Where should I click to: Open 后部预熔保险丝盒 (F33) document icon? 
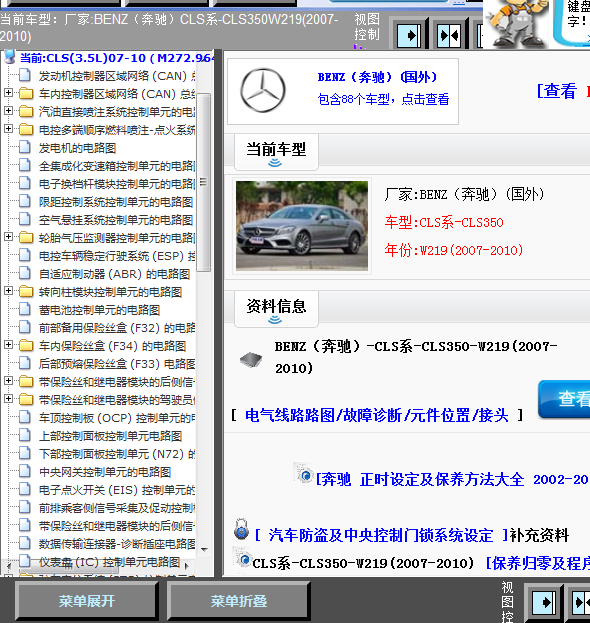25,363
